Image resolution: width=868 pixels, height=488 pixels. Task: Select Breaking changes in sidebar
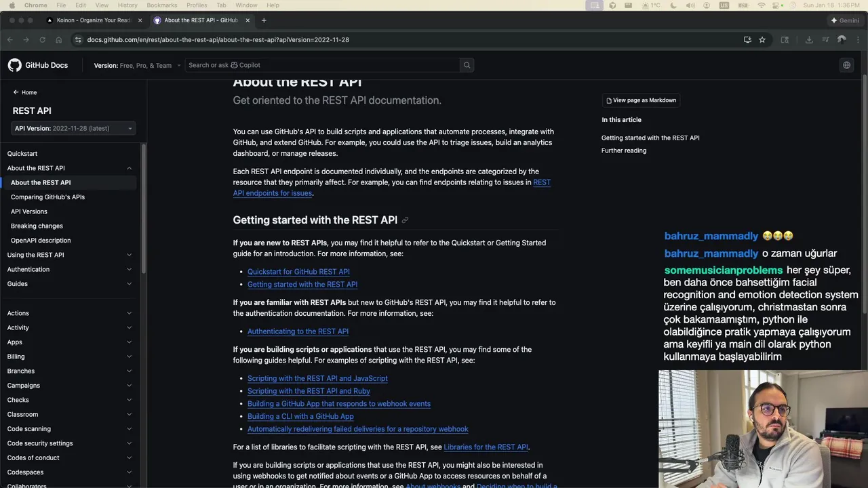point(37,226)
